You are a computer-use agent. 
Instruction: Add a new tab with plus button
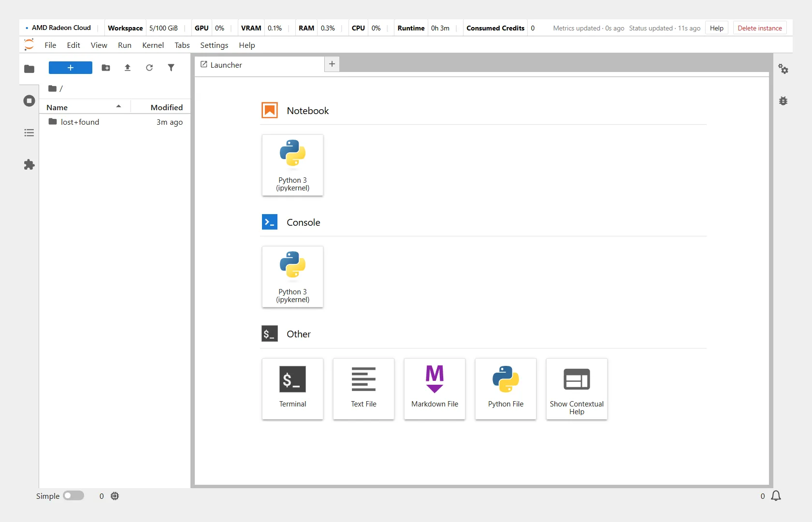[332, 64]
